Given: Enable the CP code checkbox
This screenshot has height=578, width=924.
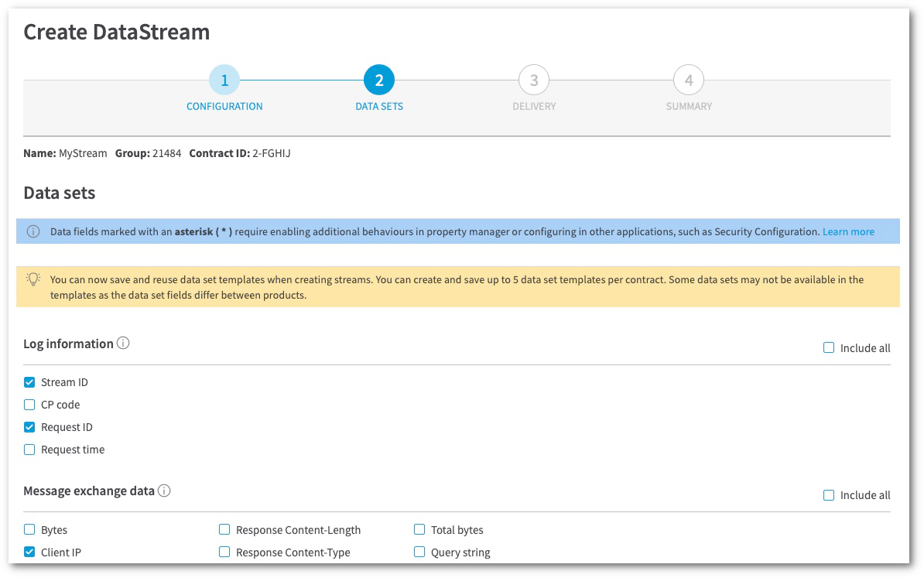Looking at the screenshot, I should click(x=29, y=405).
